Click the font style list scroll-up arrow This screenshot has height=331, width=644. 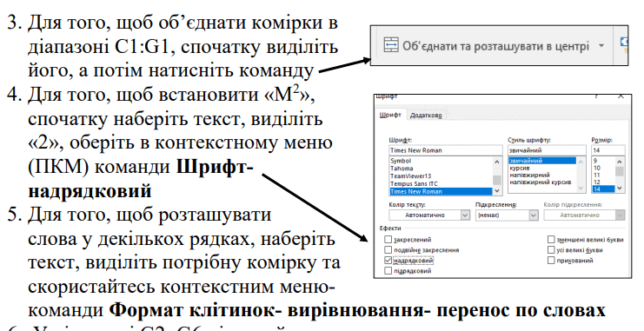[x=581, y=162]
